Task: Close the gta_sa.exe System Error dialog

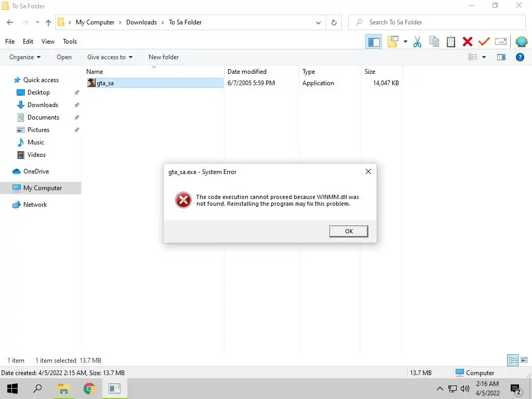Action: coord(368,171)
